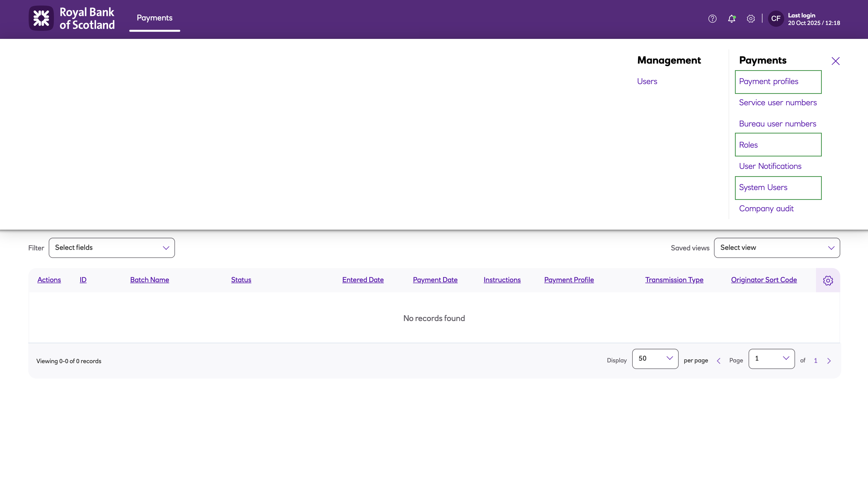Screen dimensions: 868x479
Task: Change the 50 per page display dropdown
Action: (x=655, y=358)
